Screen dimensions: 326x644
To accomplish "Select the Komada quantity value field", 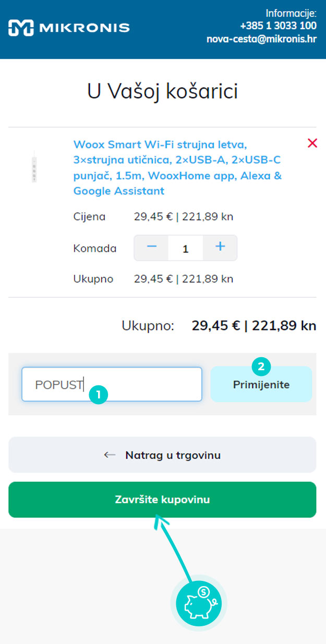I will click(x=186, y=248).
